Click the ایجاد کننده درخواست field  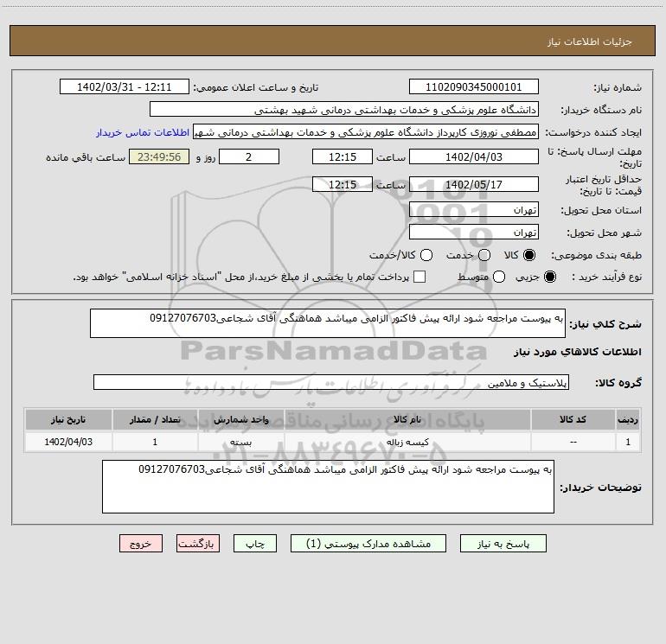[x=366, y=131]
